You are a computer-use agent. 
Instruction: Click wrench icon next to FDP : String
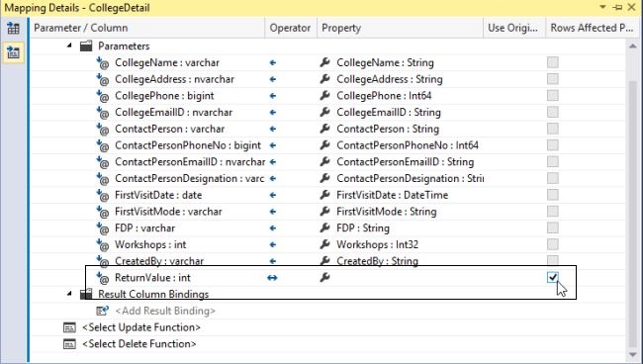(x=324, y=227)
